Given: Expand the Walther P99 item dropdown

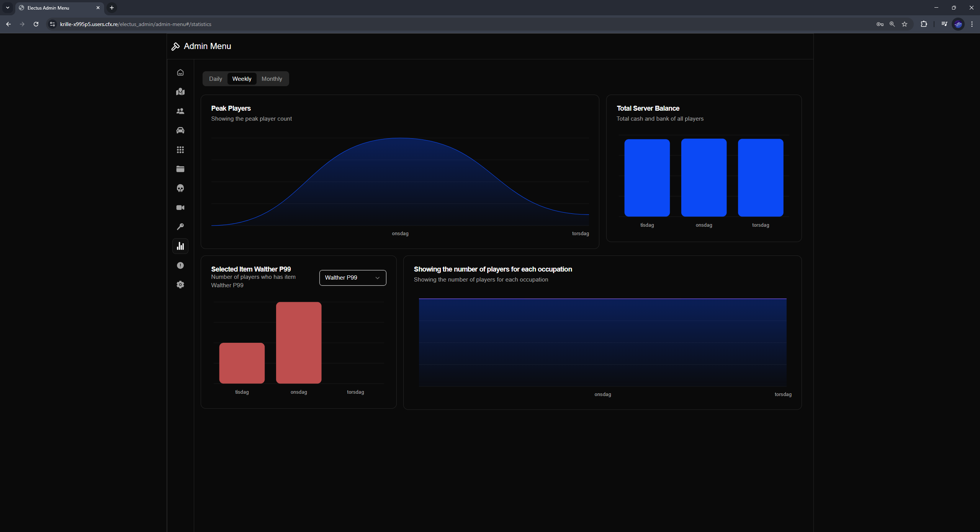Looking at the screenshot, I should pos(352,278).
